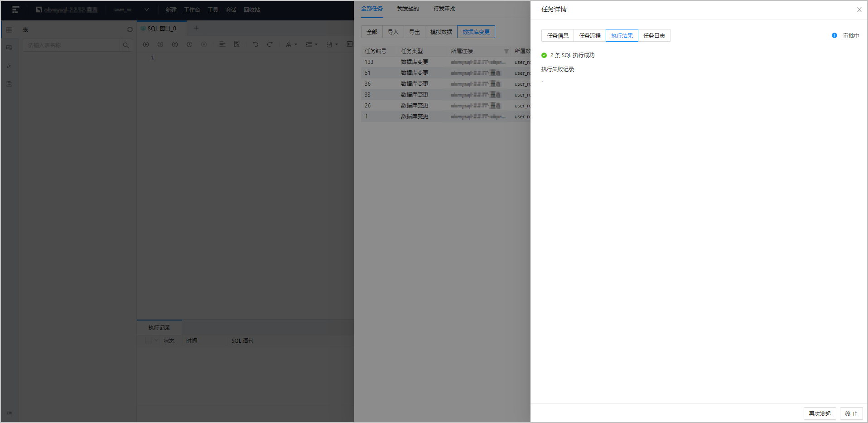Expand the connection chevron in top bar

pyautogui.click(x=147, y=10)
